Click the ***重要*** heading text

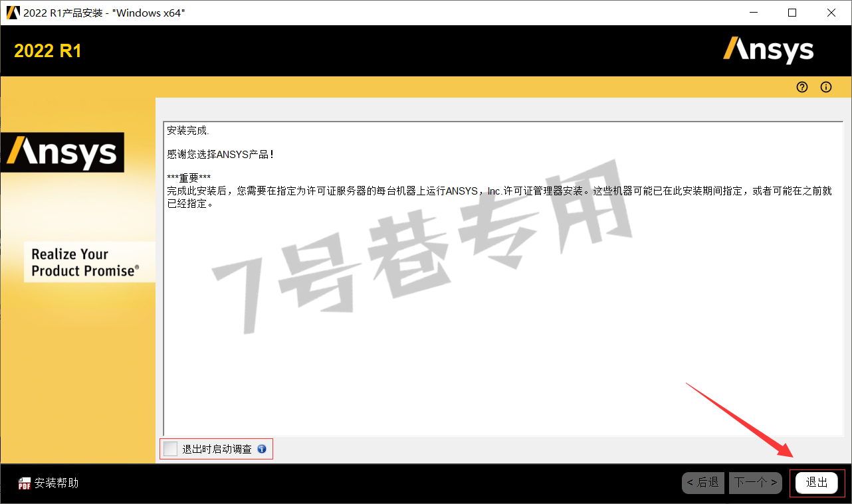(189, 178)
